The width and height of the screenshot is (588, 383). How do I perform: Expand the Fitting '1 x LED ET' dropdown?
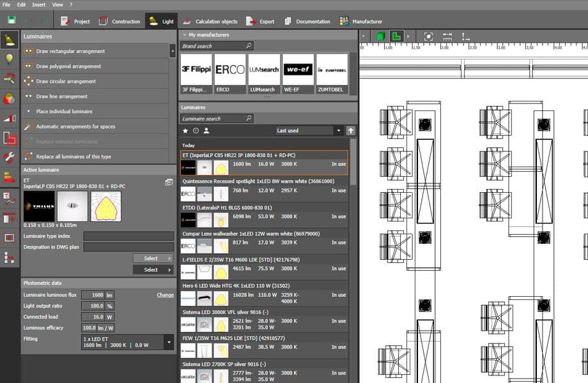coord(169,342)
